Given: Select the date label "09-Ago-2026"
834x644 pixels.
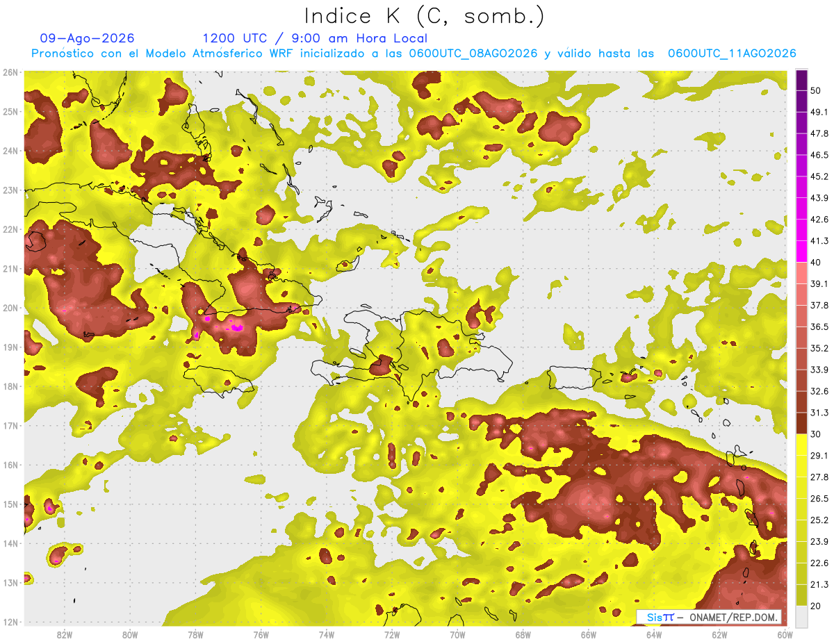Looking at the screenshot, I should (x=87, y=38).
